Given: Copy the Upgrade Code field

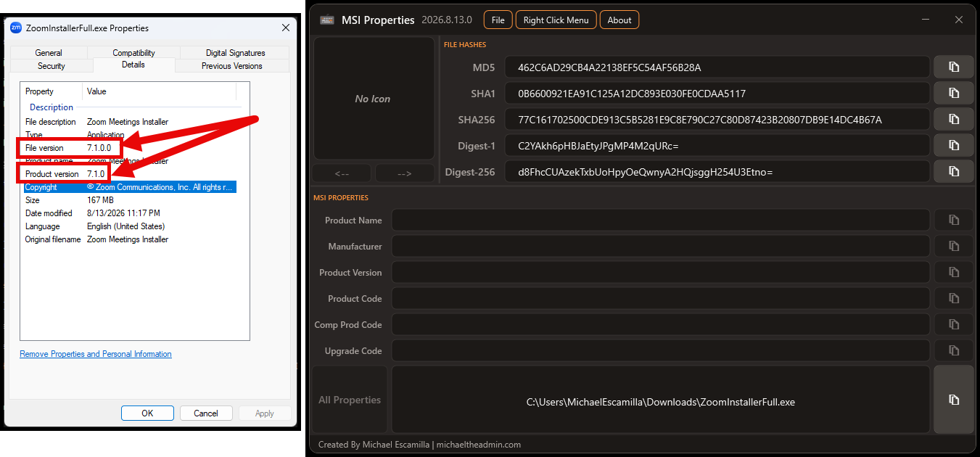Looking at the screenshot, I should [953, 350].
